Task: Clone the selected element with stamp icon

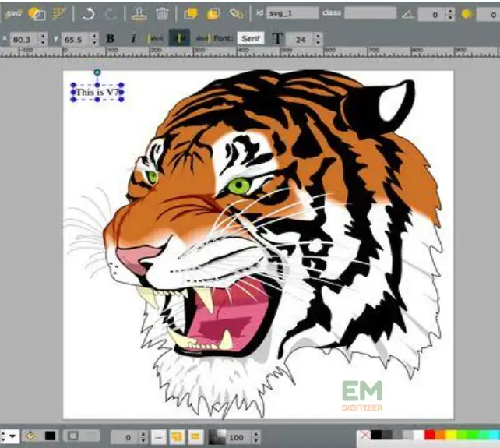Action: 139,14
